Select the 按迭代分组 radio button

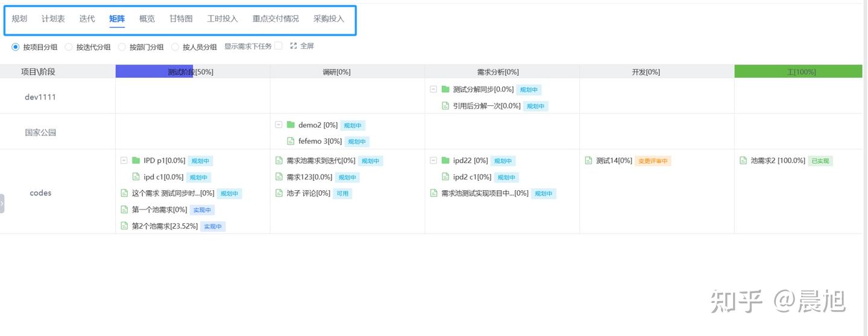69,47
